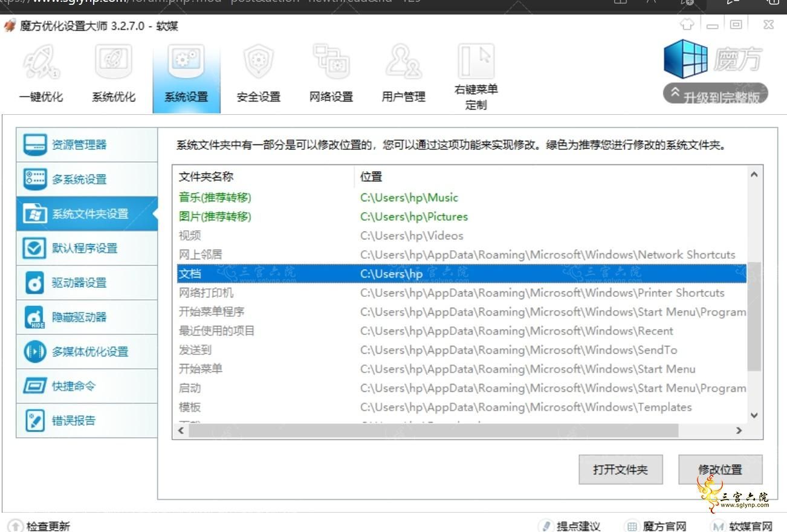This screenshot has height=532, width=787.
Task: Click the C:\Users\hp\Pictures path
Action: tap(414, 216)
